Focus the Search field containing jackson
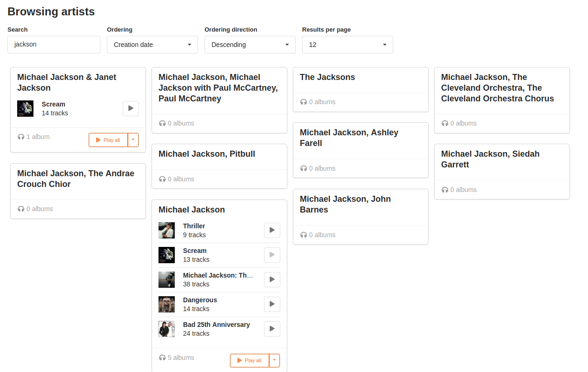Screen dimensions: 588x372 pos(54,45)
